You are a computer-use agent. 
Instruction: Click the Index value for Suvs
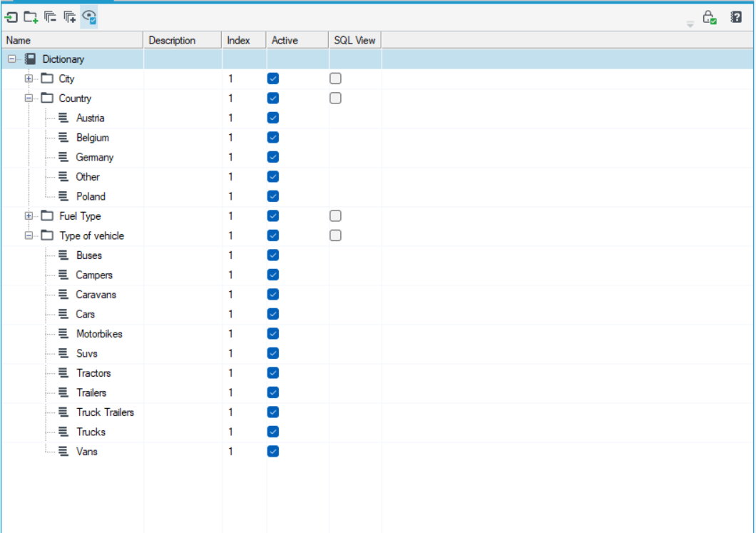(230, 354)
